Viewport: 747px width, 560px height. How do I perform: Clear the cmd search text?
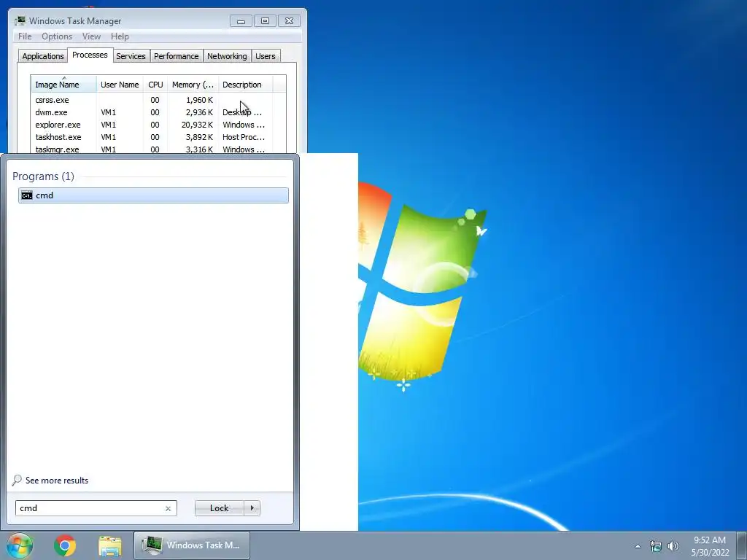pyautogui.click(x=168, y=508)
